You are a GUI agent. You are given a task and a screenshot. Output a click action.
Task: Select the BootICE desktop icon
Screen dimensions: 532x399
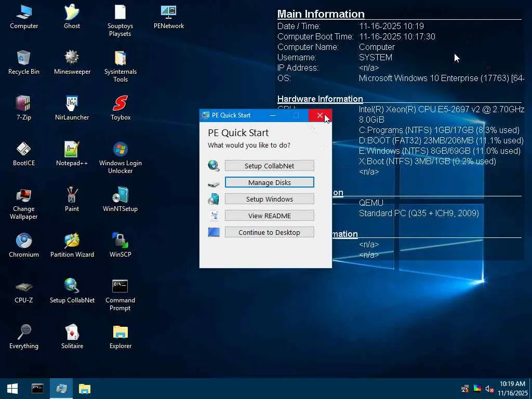[x=24, y=154]
